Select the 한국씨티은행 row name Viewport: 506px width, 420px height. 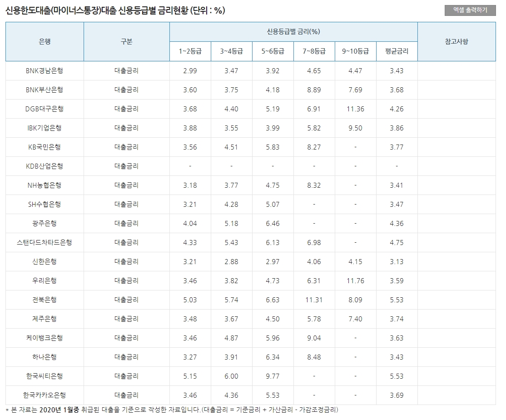[x=45, y=375]
